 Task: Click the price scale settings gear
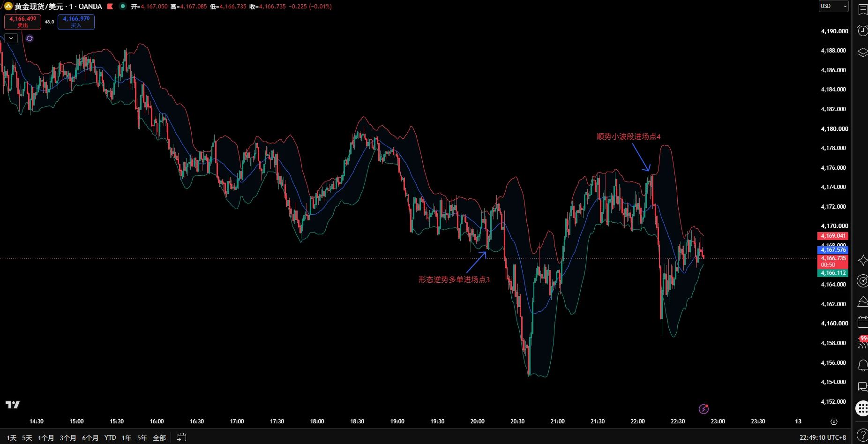coord(834,421)
